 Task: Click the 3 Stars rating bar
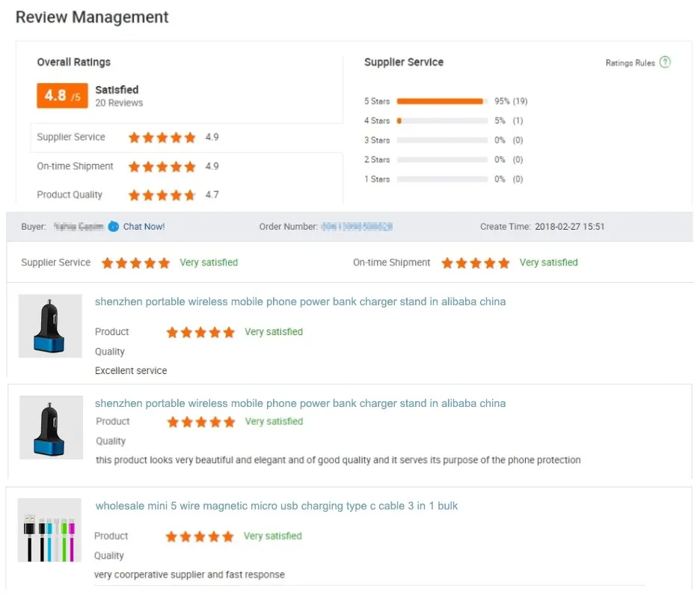pos(442,140)
